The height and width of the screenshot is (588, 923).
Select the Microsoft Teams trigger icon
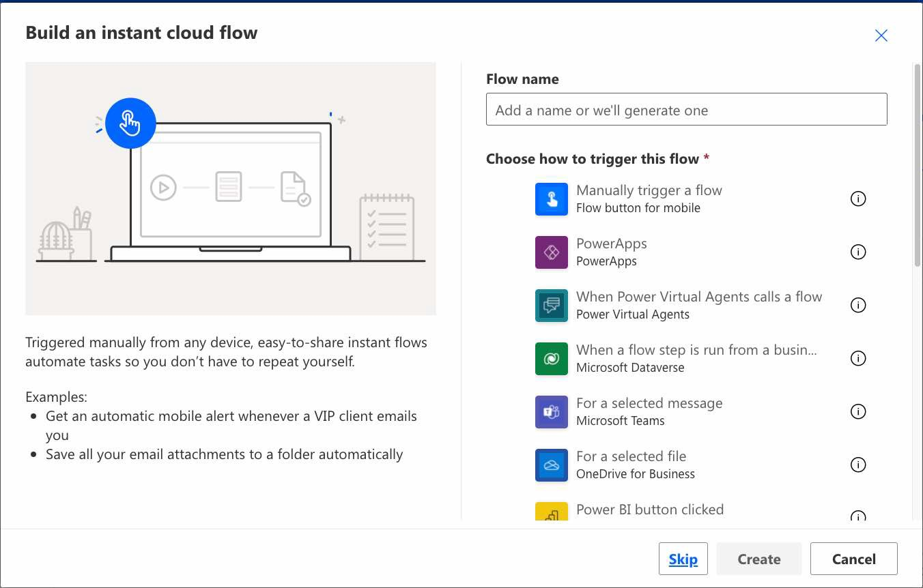click(x=552, y=411)
